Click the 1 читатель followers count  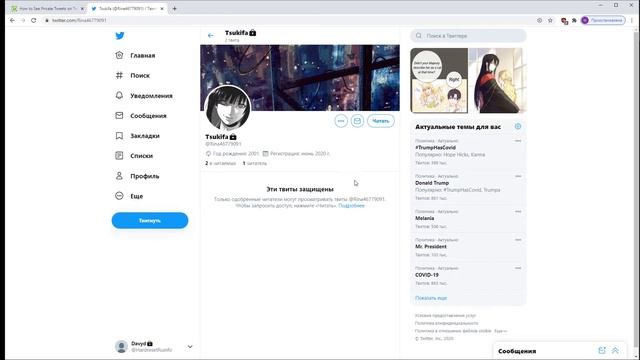pos(255,163)
